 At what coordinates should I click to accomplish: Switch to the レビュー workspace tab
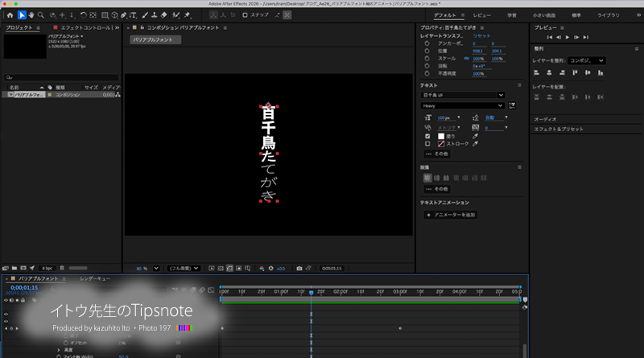tap(481, 15)
